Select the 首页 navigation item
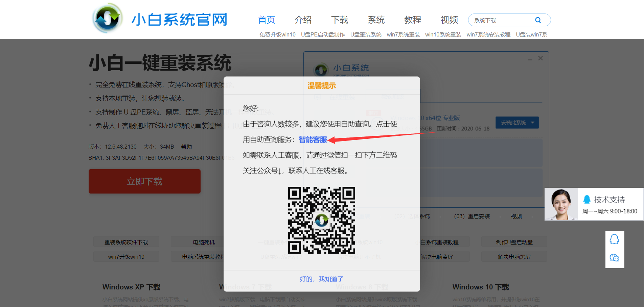Image resolution: width=644 pixels, height=307 pixels. click(x=266, y=20)
